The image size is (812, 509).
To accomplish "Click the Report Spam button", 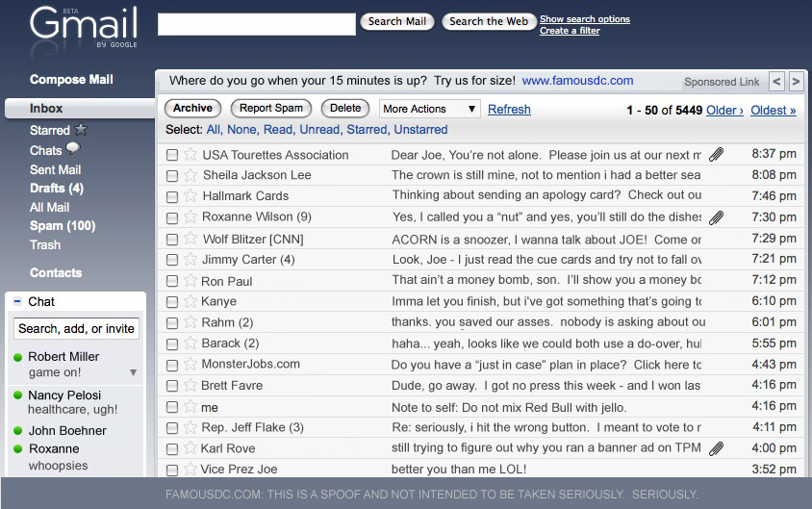I will pyautogui.click(x=271, y=108).
